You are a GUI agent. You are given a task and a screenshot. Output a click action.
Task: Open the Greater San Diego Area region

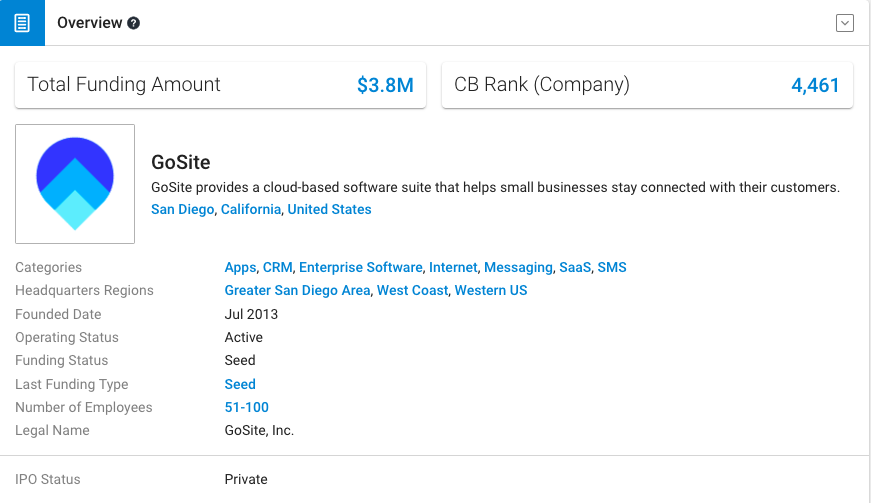297,290
